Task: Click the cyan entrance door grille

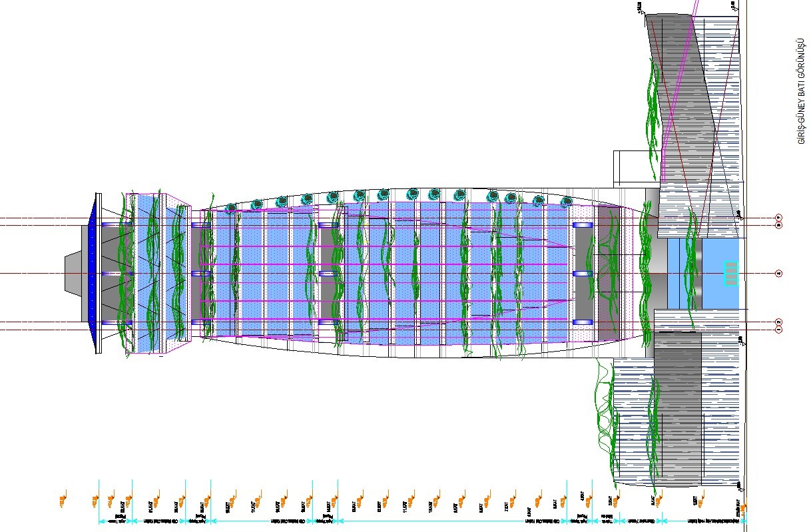Action: click(x=730, y=274)
